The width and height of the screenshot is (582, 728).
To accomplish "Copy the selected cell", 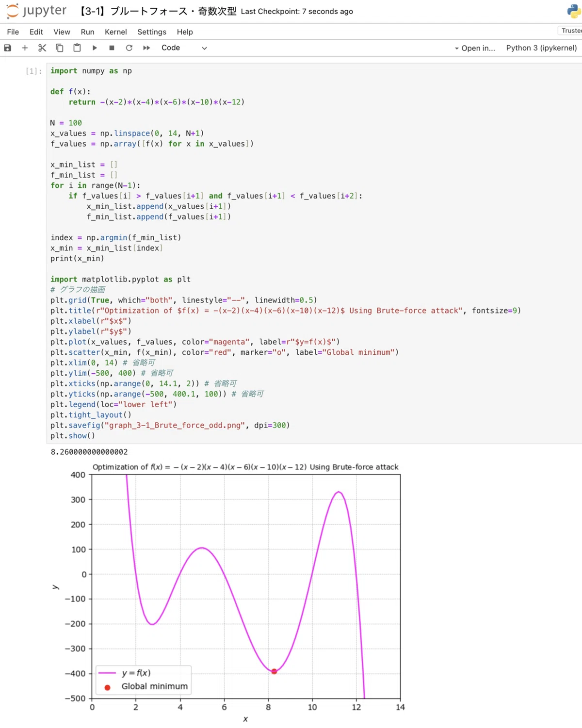I will [x=60, y=48].
